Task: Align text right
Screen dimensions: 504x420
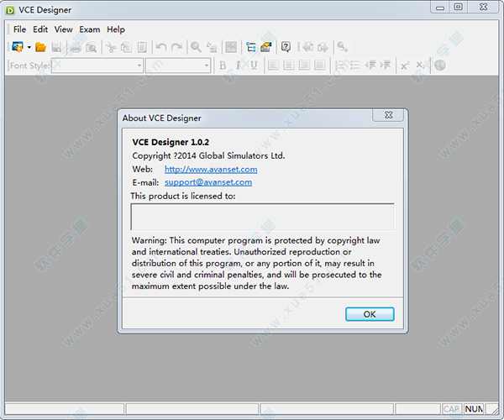Action: pyautogui.click(x=304, y=66)
